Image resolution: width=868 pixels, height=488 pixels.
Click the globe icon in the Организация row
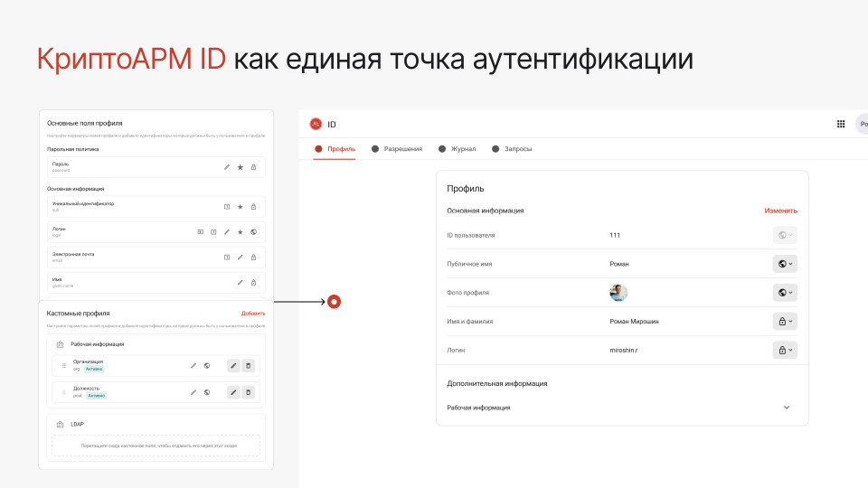coord(207,366)
